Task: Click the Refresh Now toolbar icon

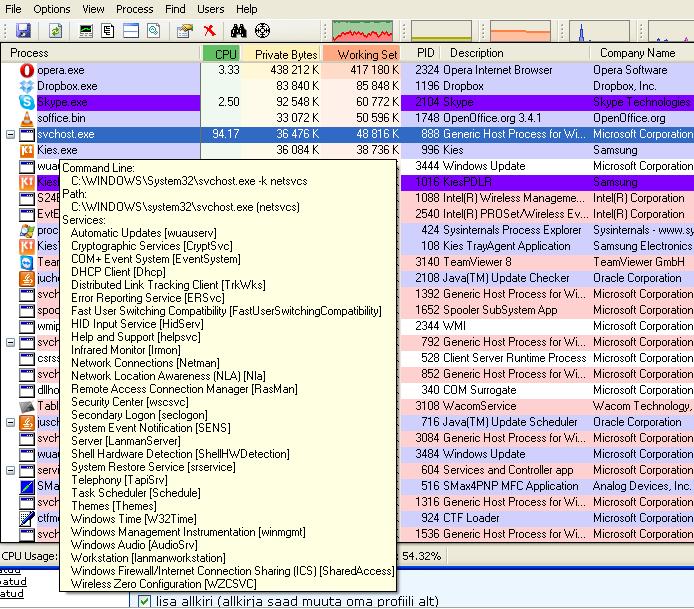Action: point(55,31)
